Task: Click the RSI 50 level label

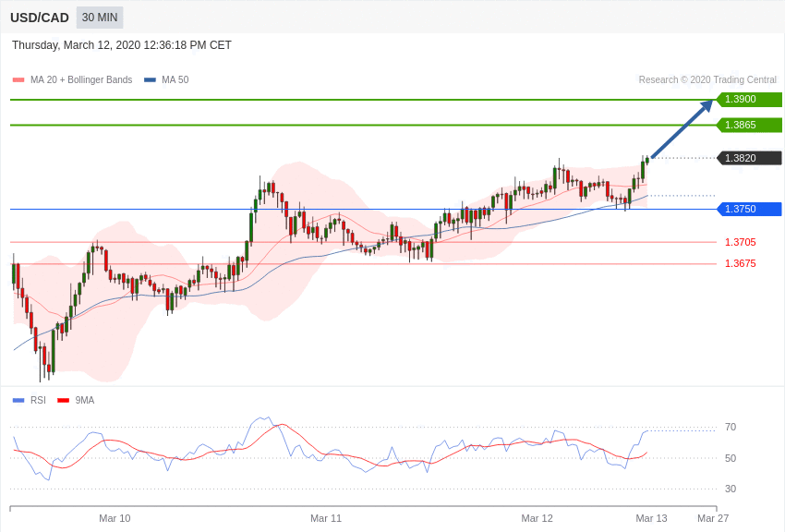Action: pos(731,458)
